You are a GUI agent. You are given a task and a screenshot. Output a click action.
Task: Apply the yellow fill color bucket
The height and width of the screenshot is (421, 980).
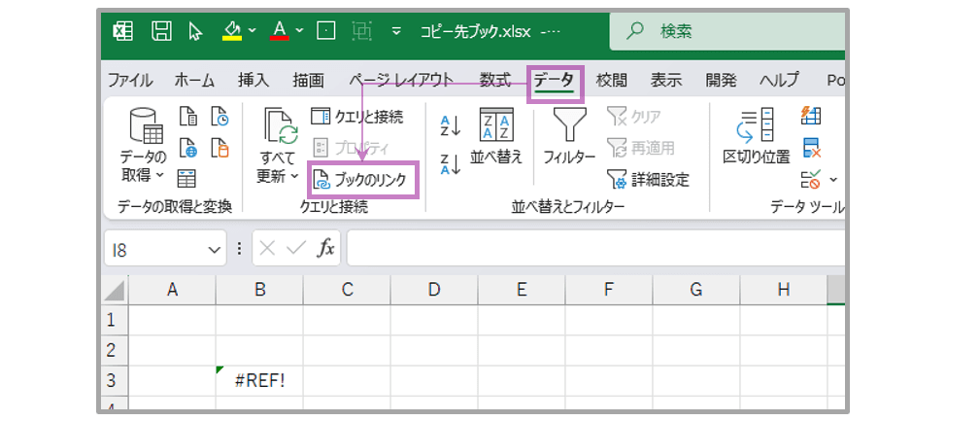pyautogui.click(x=232, y=31)
